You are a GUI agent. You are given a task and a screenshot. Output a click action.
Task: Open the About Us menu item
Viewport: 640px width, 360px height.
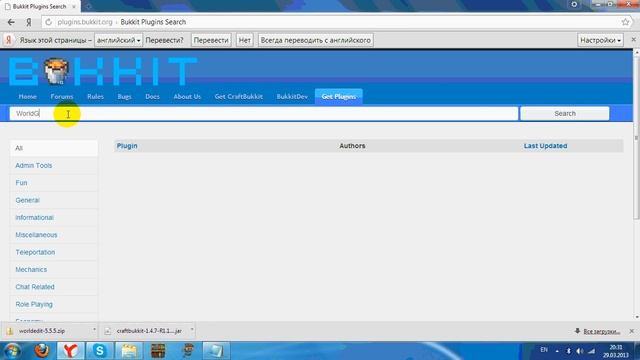[187, 96]
